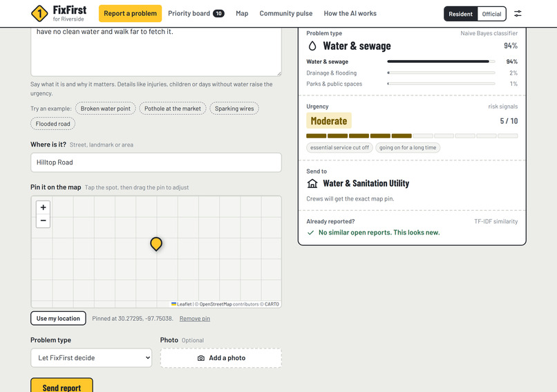This screenshot has height=392, width=557.
Task: Click the textarea resize handle
Action: [279, 73]
